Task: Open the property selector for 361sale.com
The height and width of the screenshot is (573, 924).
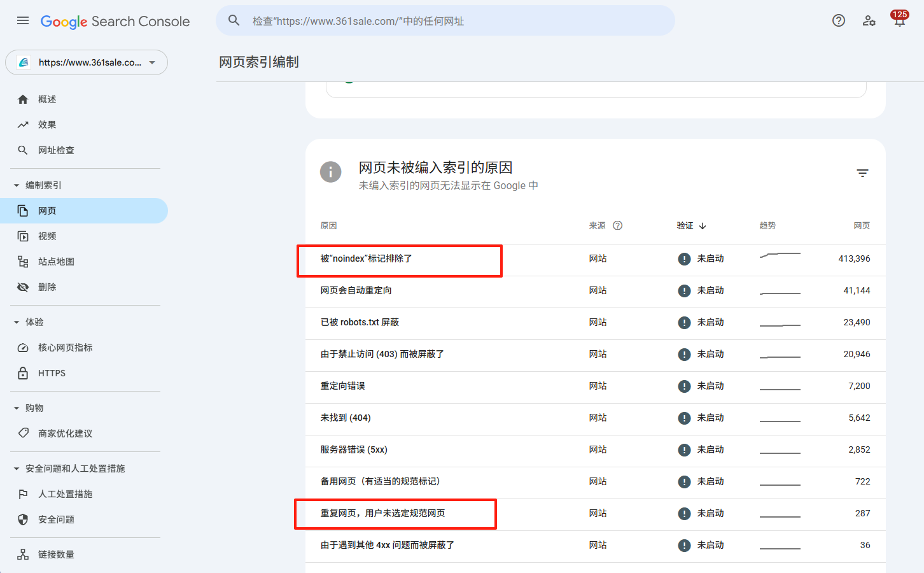Action: point(87,62)
